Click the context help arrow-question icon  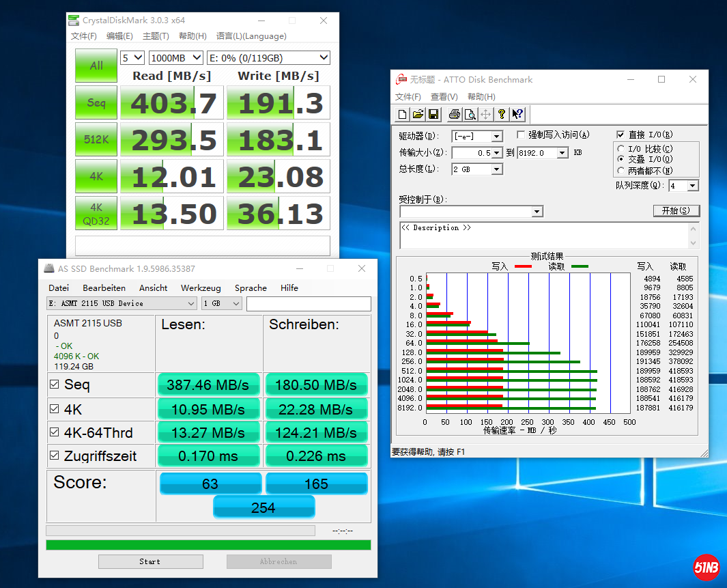click(x=517, y=114)
